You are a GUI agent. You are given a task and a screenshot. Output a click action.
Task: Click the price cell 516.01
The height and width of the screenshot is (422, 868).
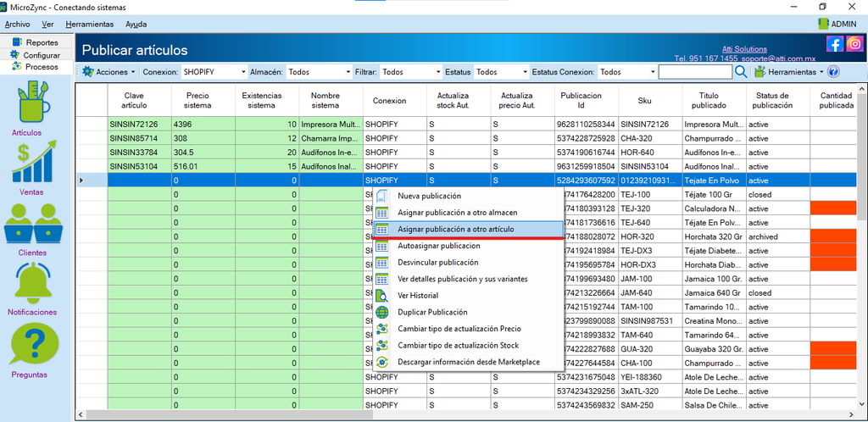[203, 166]
